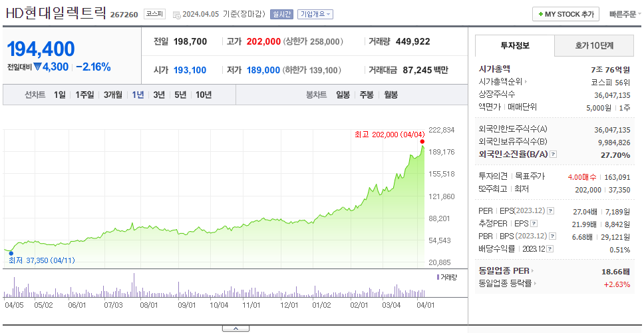Click the red 최고 202,000 marker on chart
This screenshot has width=644, height=333.
pos(422,141)
